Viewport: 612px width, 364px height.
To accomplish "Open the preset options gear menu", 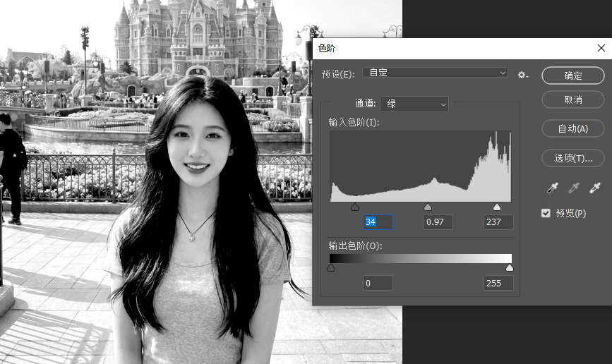I will (x=522, y=75).
